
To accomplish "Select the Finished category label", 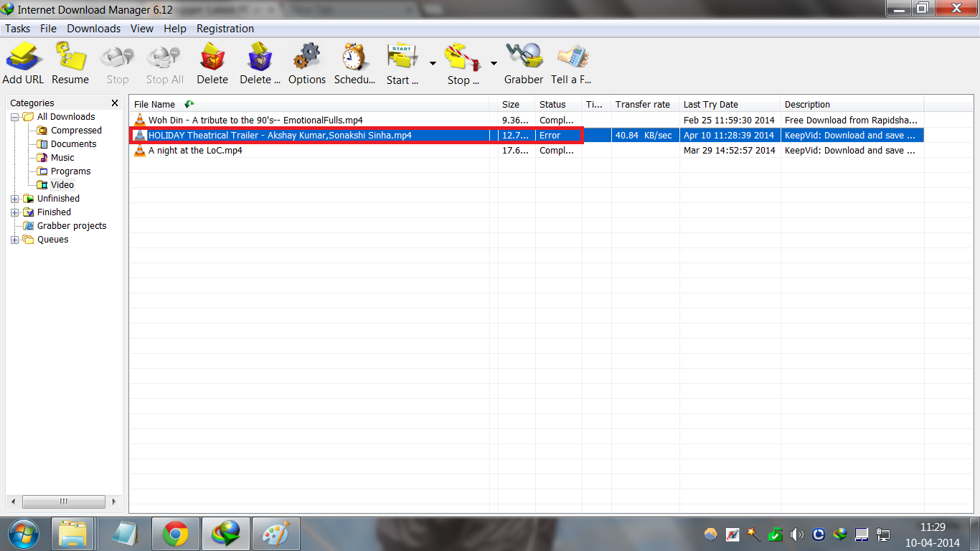I will (x=54, y=212).
